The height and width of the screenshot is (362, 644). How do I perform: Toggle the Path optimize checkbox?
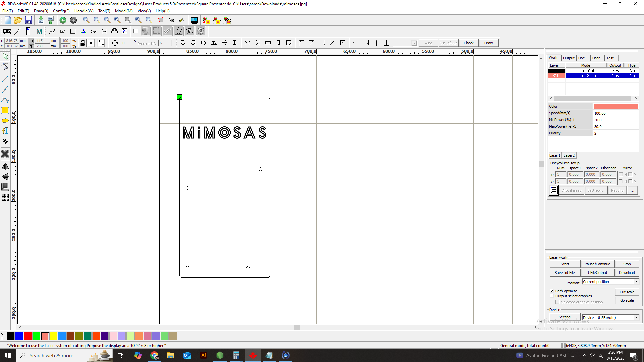[552, 291]
